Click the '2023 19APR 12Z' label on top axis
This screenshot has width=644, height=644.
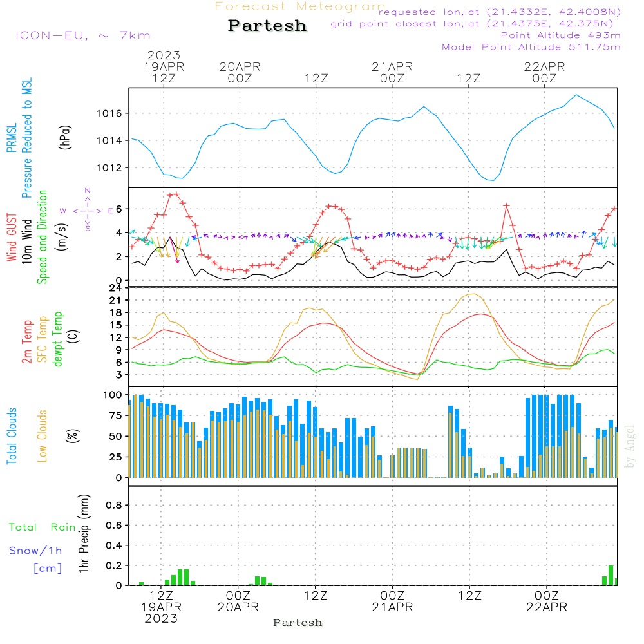tap(164, 66)
